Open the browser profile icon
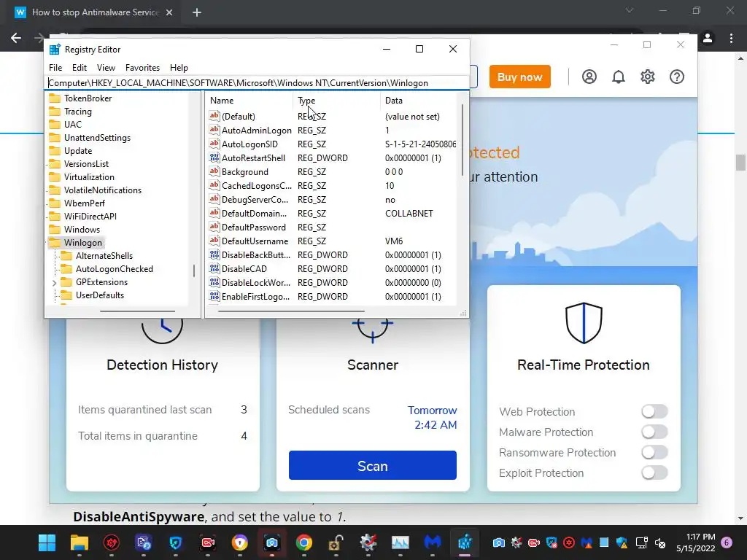 [708, 38]
